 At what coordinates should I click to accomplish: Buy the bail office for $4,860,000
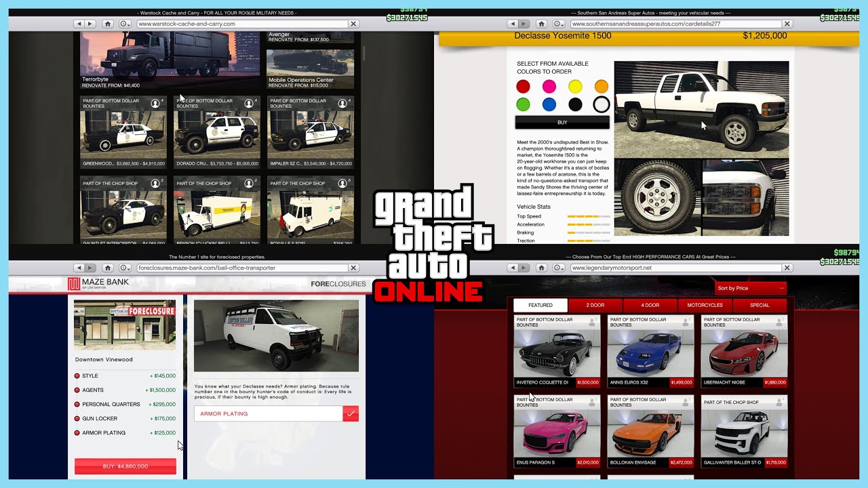coord(125,466)
